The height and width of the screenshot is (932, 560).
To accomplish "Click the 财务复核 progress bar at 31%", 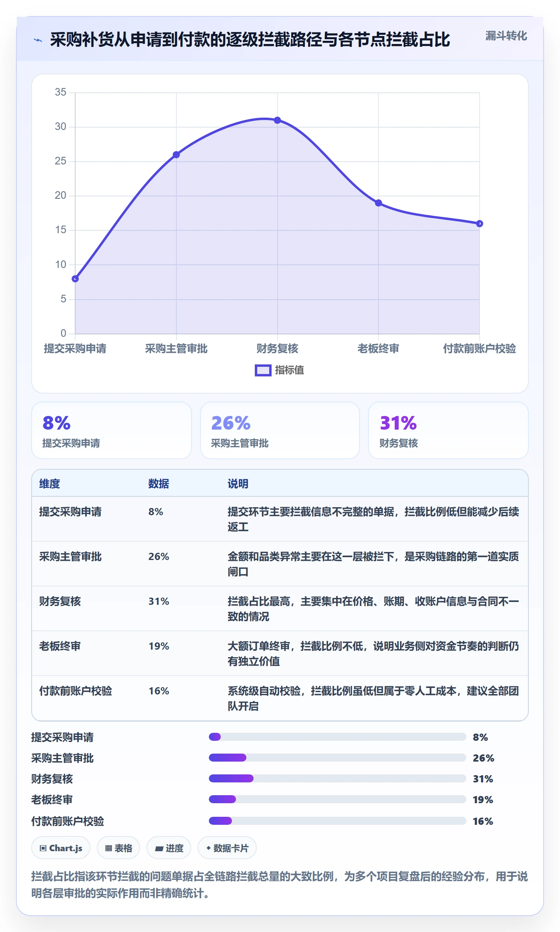I will coord(338,778).
